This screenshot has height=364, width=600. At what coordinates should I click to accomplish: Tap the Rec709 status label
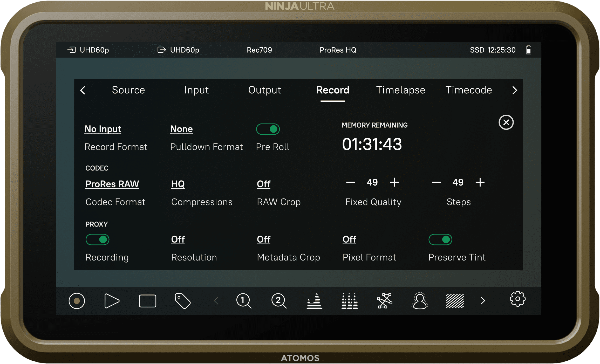259,50
